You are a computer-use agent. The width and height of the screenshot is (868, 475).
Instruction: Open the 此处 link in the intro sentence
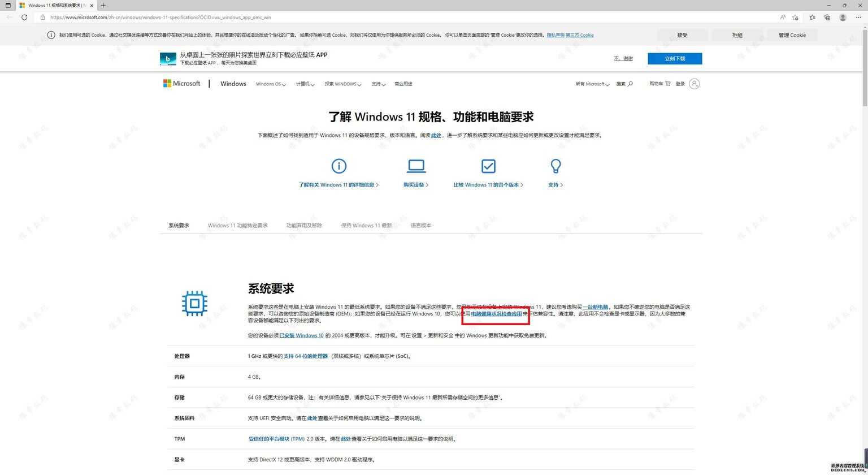point(436,136)
